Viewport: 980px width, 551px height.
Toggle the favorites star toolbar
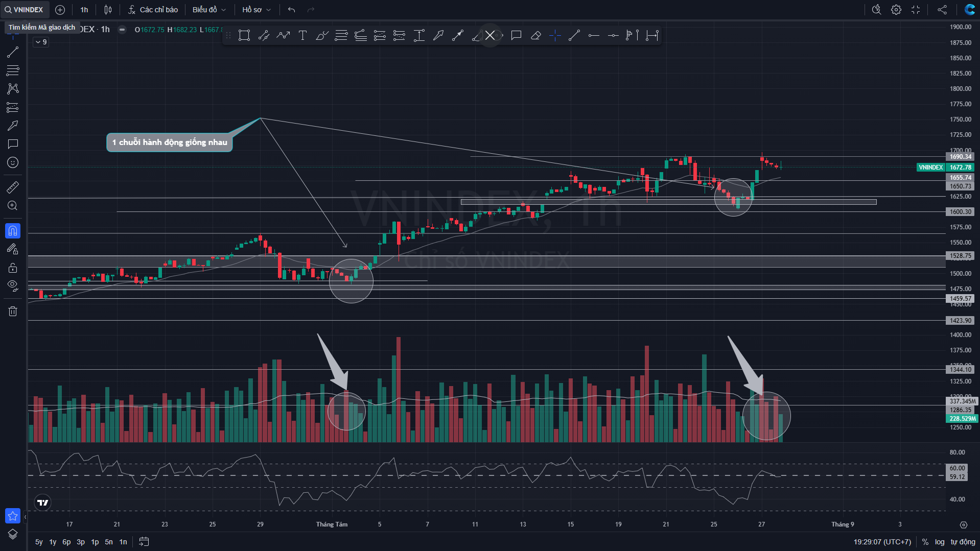(x=13, y=516)
